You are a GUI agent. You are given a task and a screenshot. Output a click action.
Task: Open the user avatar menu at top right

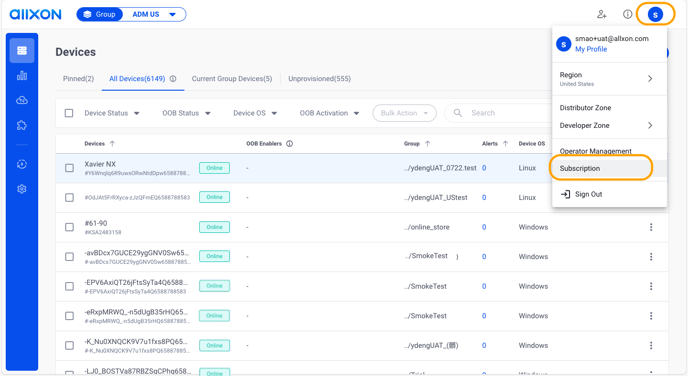coord(655,14)
